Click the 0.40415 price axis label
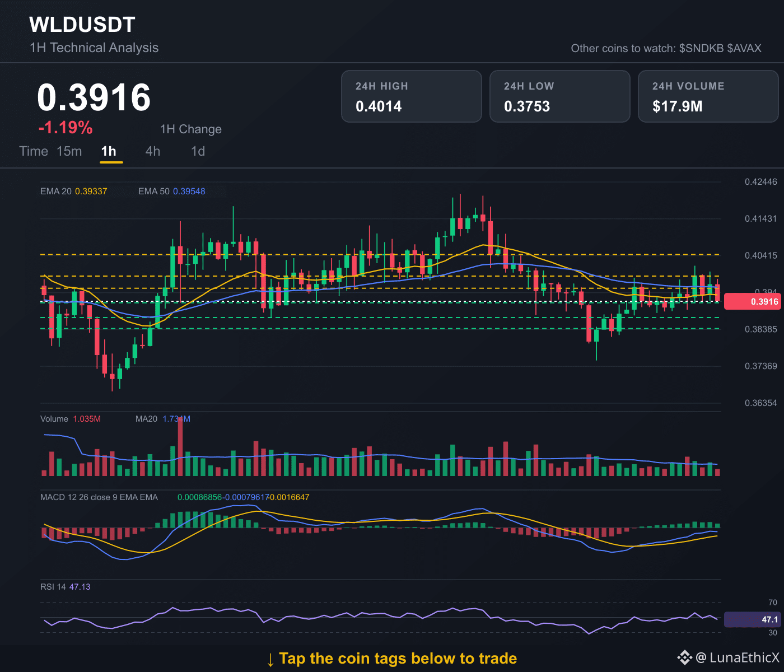The height and width of the screenshot is (672, 784). (x=761, y=256)
